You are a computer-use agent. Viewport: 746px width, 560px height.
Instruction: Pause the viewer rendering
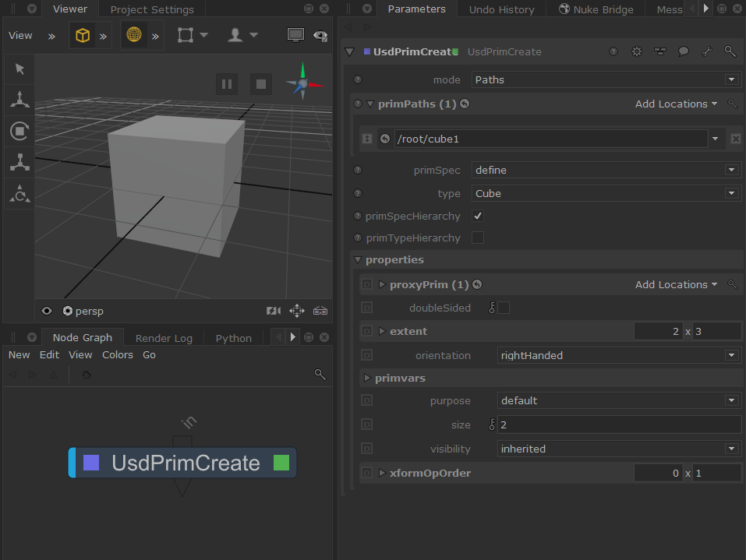point(227,84)
